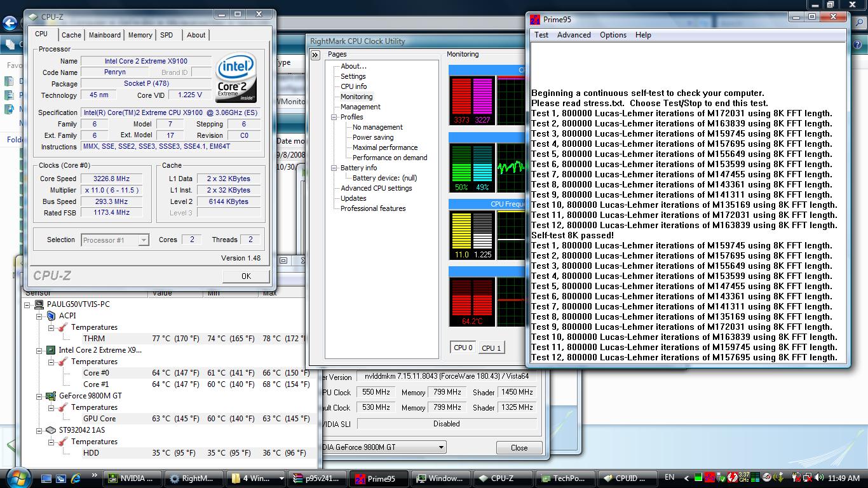Click Prime95 title bar application icon
Image resolution: width=868 pixels, height=488 pixels.
535,19
